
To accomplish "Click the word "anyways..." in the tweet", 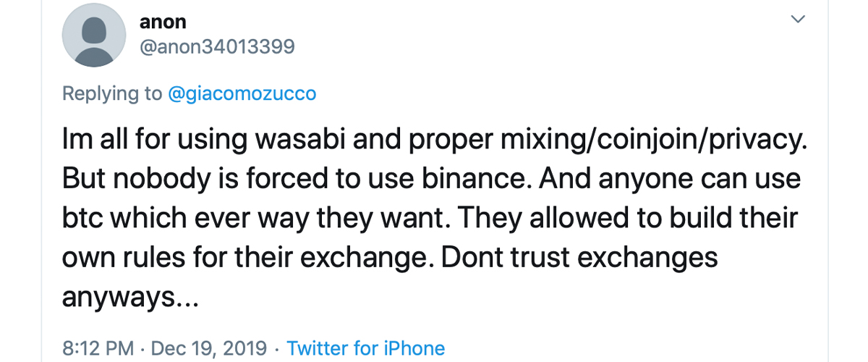I will 129,297.
